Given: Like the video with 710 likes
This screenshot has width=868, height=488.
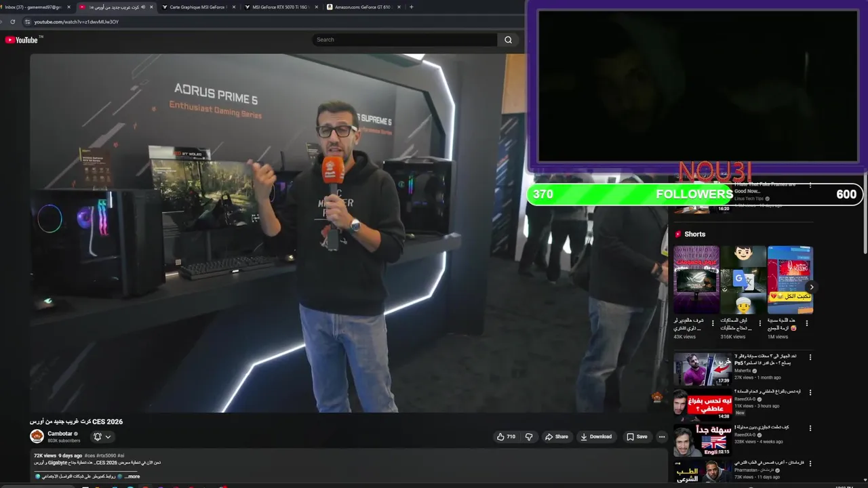Looking at the screenshot, I should click(506, 436).
